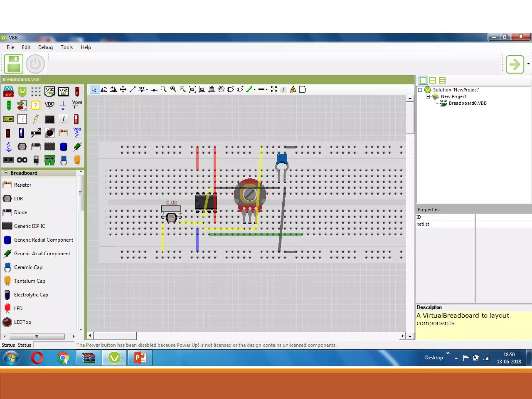Pick the Arduino DUO component icon
This screenshot has width=532, height=399.
tap(9, 91)
